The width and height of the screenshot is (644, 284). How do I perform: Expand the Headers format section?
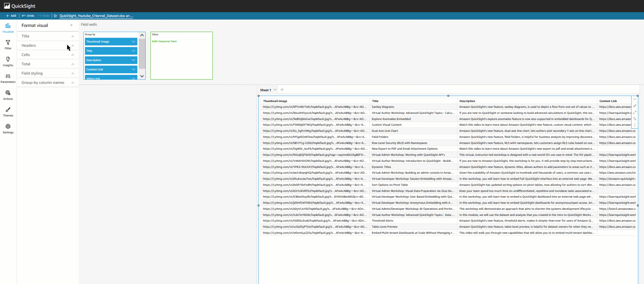click(x=48, y=45)
